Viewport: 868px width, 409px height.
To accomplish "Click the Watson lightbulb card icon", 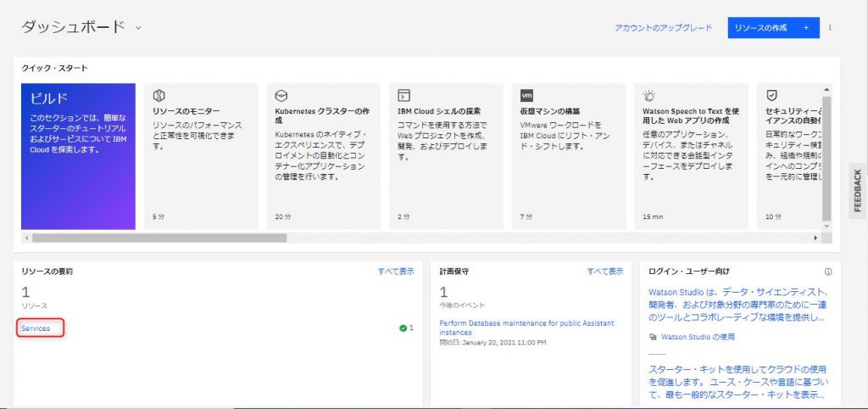I will 648,96.
